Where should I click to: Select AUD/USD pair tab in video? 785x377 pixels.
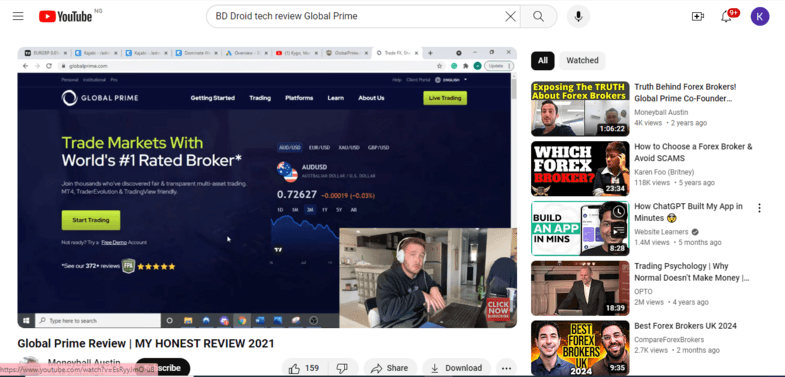coord(290,148)
